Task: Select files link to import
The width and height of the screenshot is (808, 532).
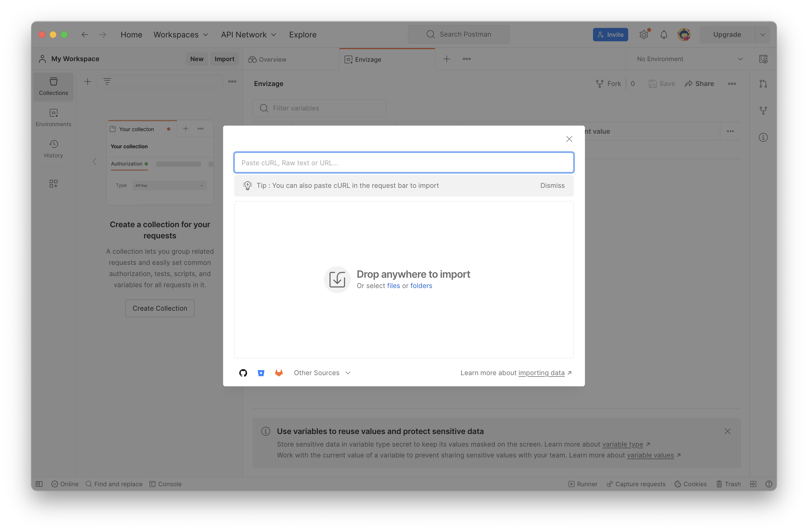Action: tap(393, 286)
